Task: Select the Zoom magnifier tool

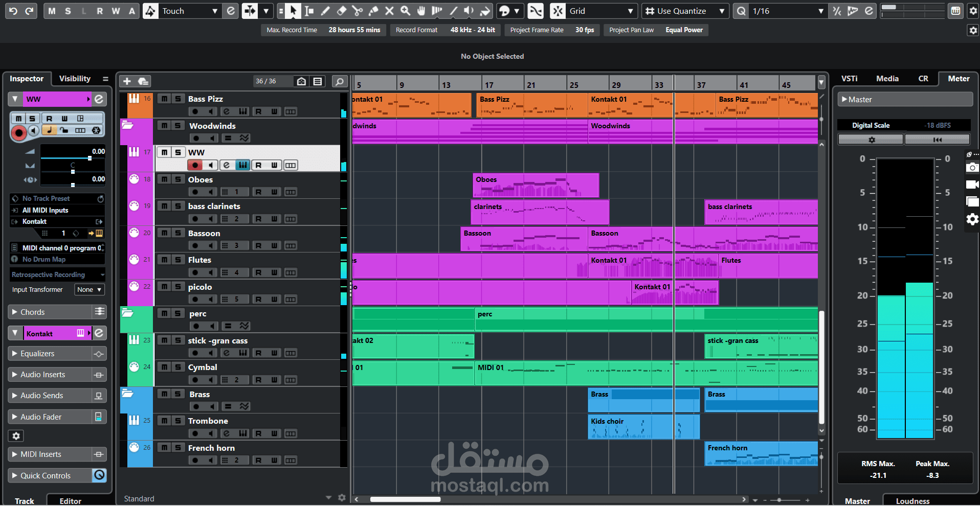Action: (x=405, y=11)
